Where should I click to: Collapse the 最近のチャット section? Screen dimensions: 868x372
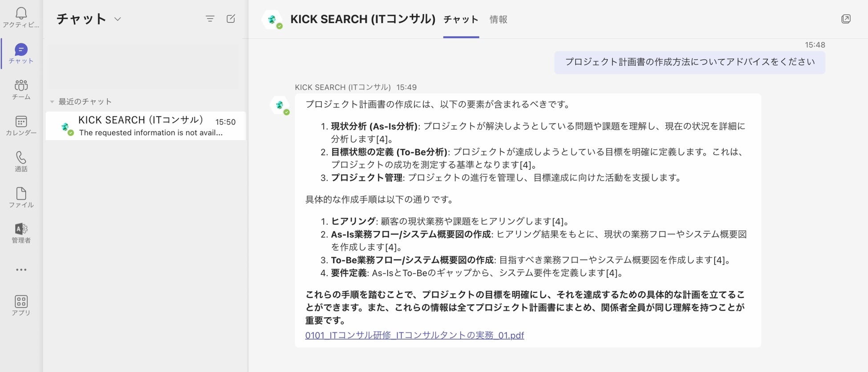pos(52,102)
